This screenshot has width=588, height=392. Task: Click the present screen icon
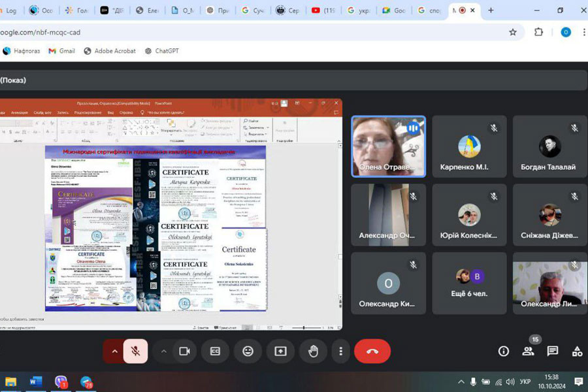pyautogui.click(x=280, y=351)
